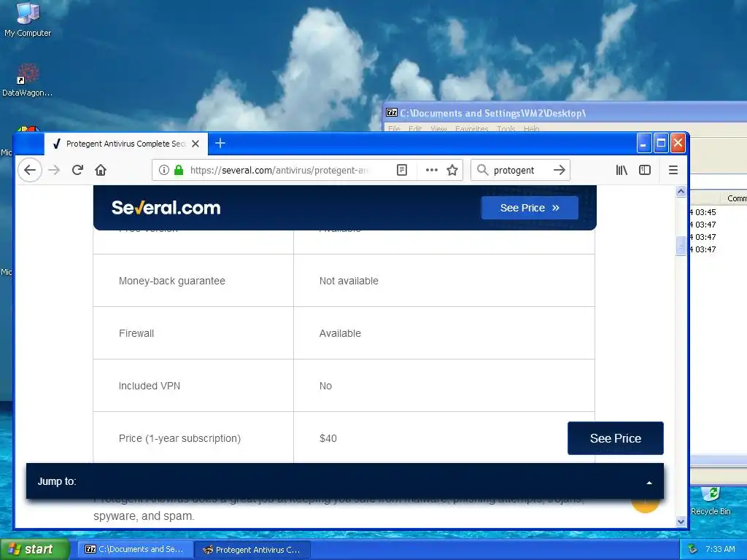Image resolution: width=747 pixels, height=560 pixels.
Task: Bookmark this page with the star
Action: pyautogui.click(x=452, y=170)
